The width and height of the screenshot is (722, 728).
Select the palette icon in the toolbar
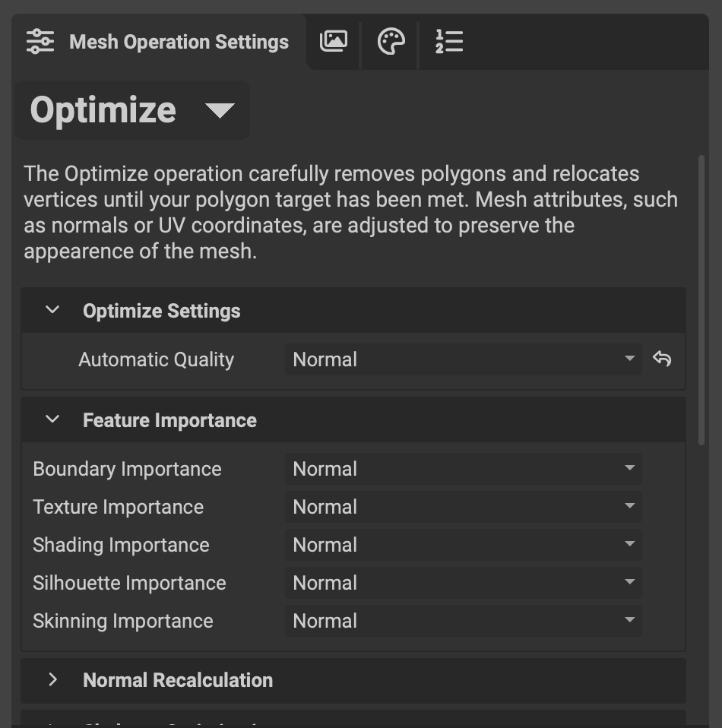(x=390, y=42)
